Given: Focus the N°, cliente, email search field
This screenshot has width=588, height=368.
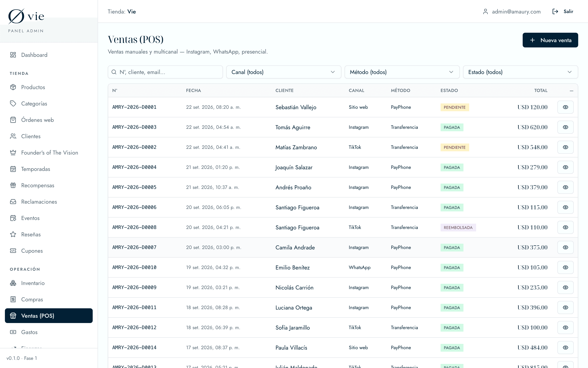Looking at the screenshot, I should click(165, 72).
